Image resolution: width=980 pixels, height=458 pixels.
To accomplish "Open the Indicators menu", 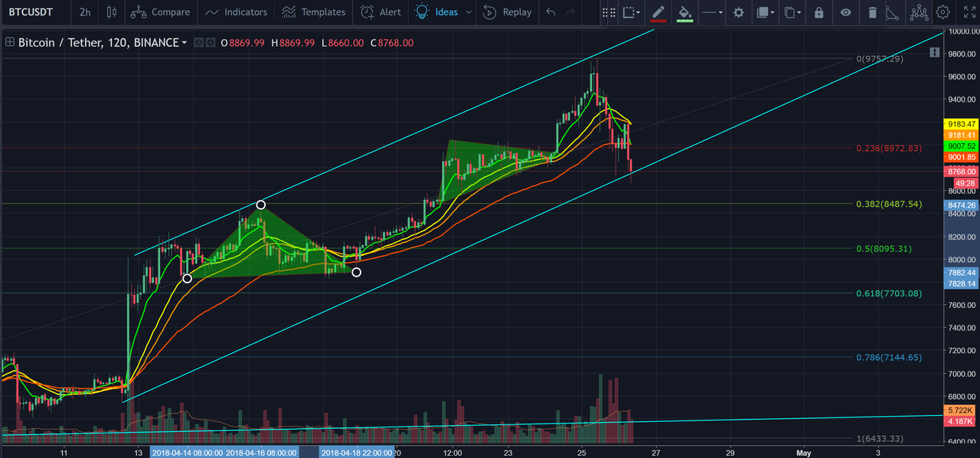I will tap(237, 12).
